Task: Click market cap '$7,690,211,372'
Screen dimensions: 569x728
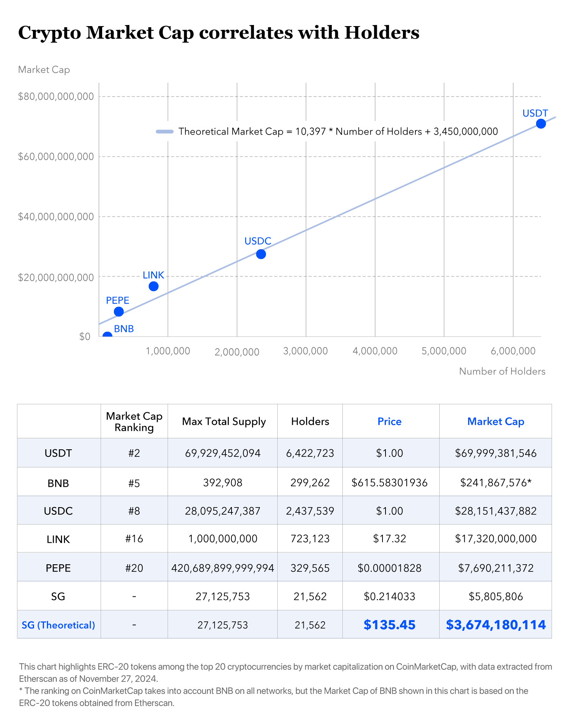Action: click(x=496, y=568)
